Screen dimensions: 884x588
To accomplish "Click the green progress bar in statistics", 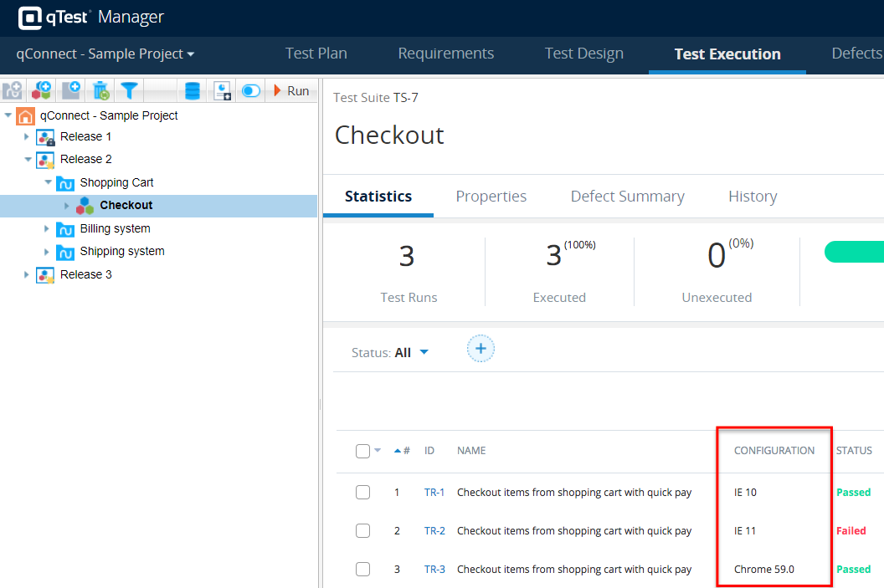I will [854, 253].
